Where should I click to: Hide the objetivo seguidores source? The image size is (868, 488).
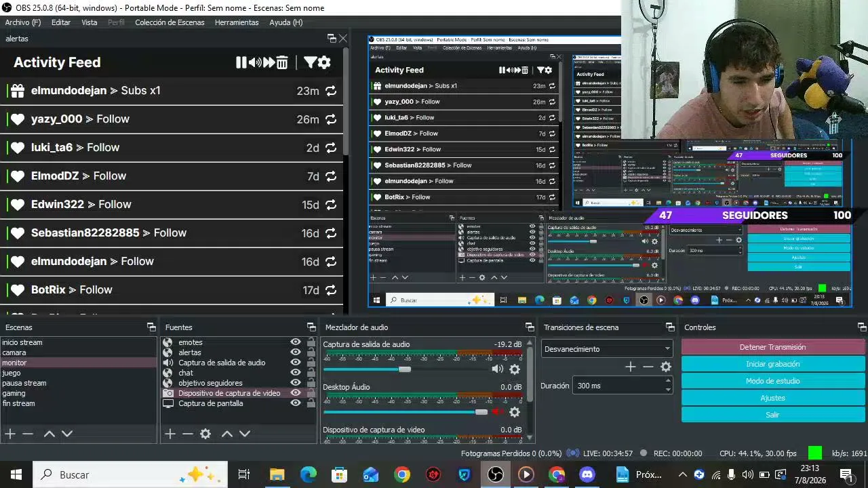tap(296, 383)
